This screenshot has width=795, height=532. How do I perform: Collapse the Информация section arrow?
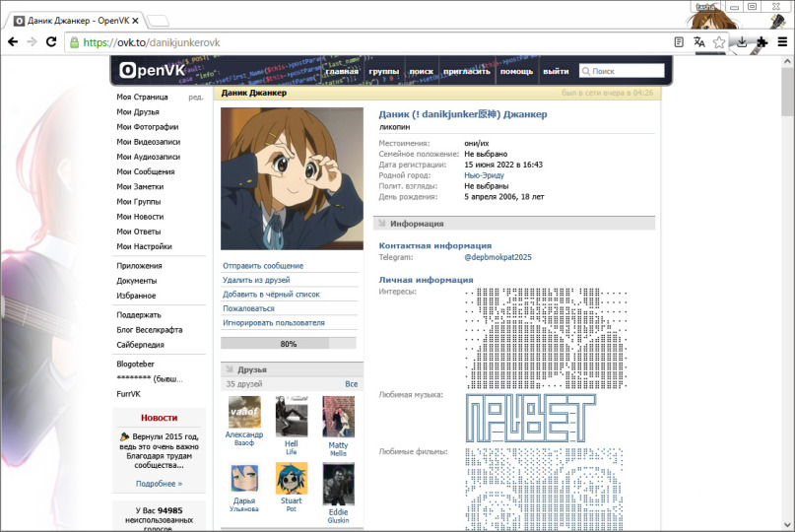click(382, 224)
